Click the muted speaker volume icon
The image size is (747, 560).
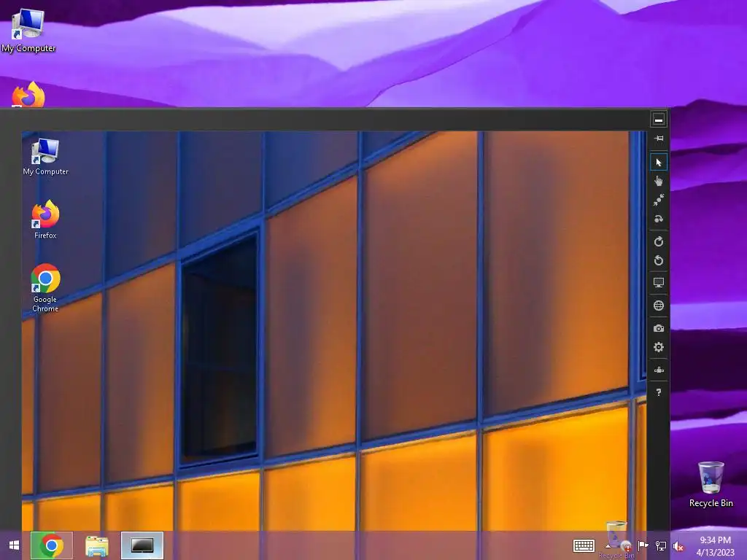click(x=678, y=546)
